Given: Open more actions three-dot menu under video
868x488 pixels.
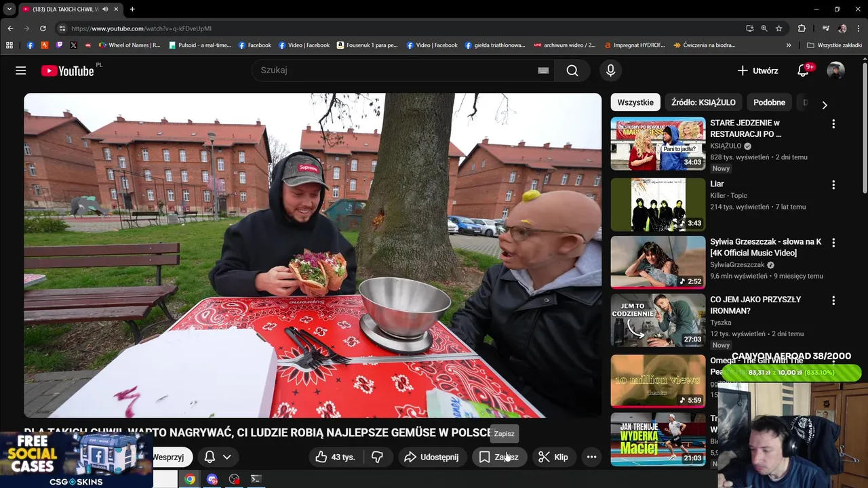Looking at the screenshot, I should point(591,457).
